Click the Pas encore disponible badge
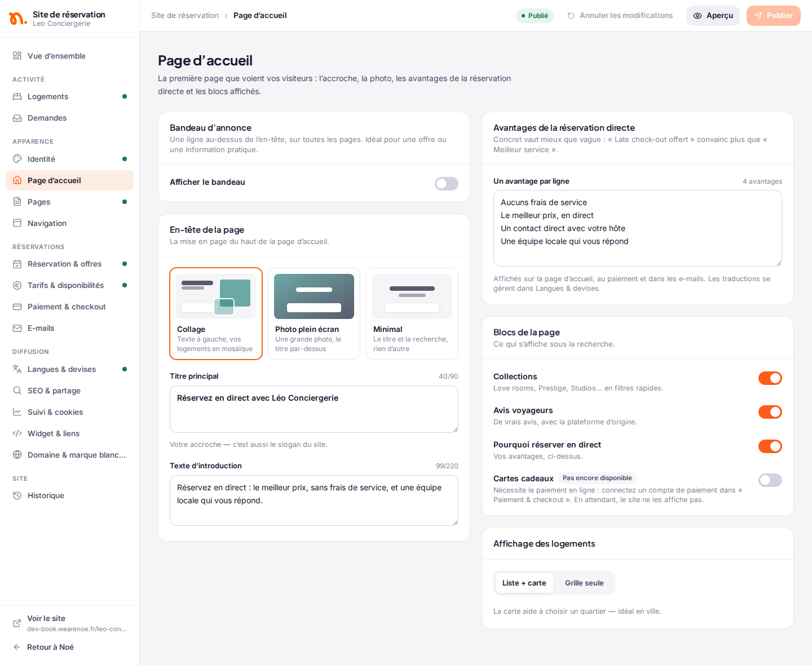 point(597,478)
